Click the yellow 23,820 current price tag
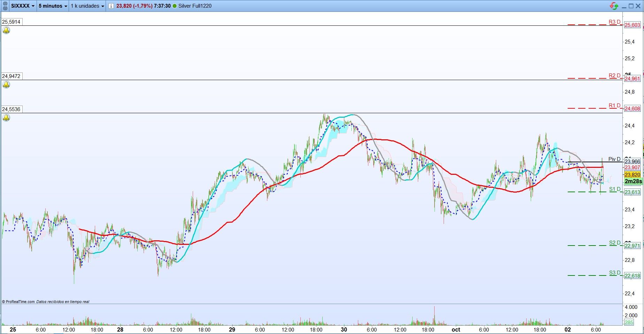Image resolution: width=644 pixels, height=334 pixels. point(632,175)
